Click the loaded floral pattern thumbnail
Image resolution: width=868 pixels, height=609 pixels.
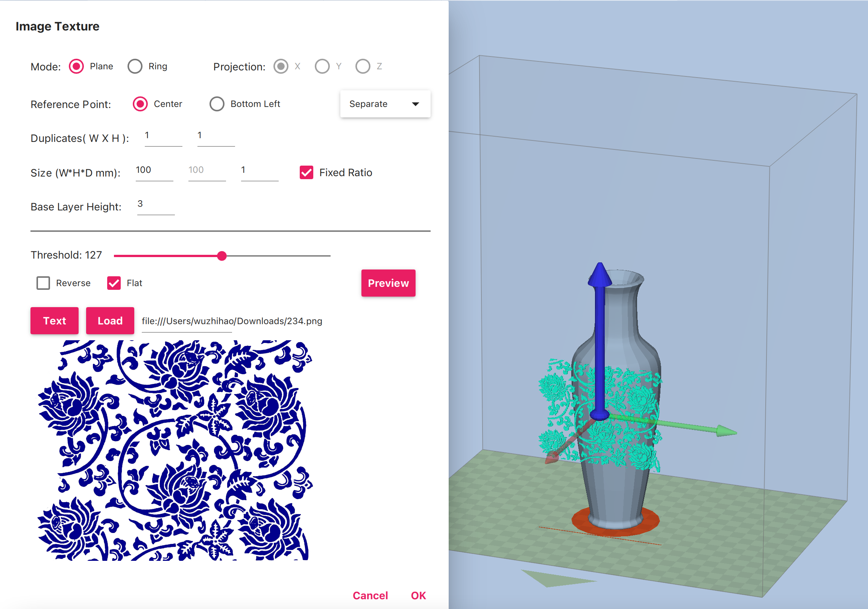(175, 450)
